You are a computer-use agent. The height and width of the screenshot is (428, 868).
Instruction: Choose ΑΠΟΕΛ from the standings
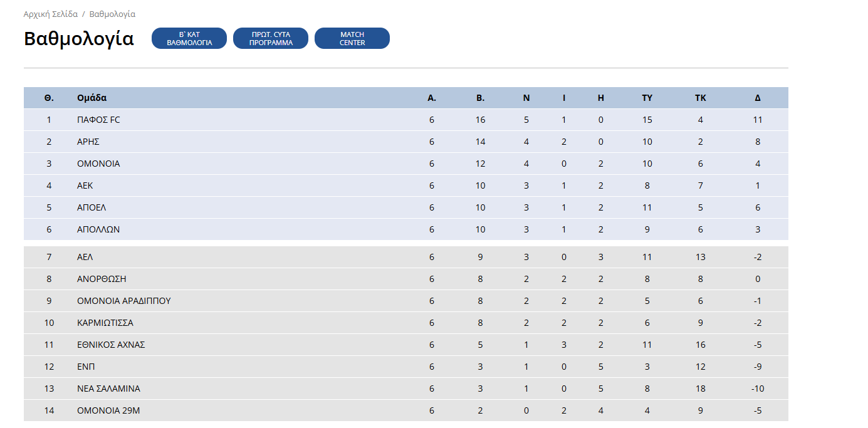[x=91, y=207]
